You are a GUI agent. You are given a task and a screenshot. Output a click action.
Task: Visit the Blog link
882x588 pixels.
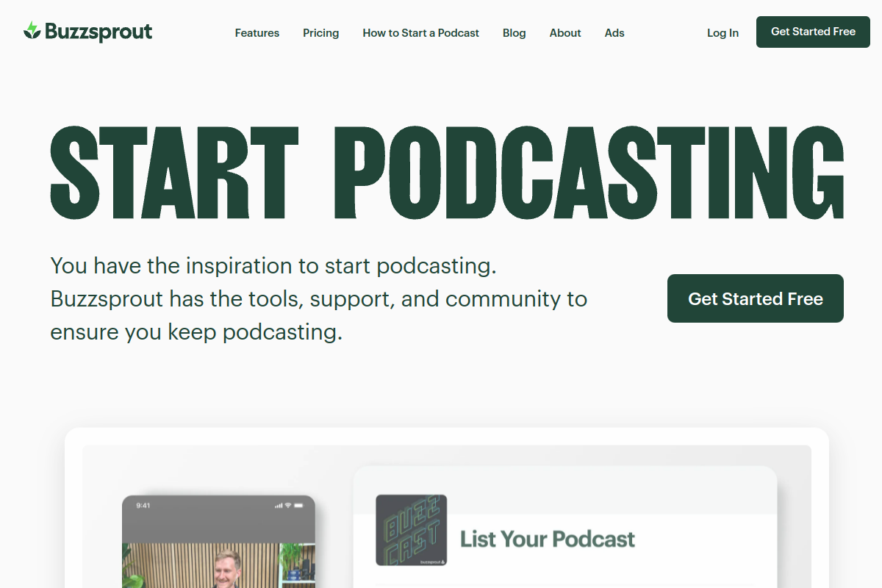[514, 33]
